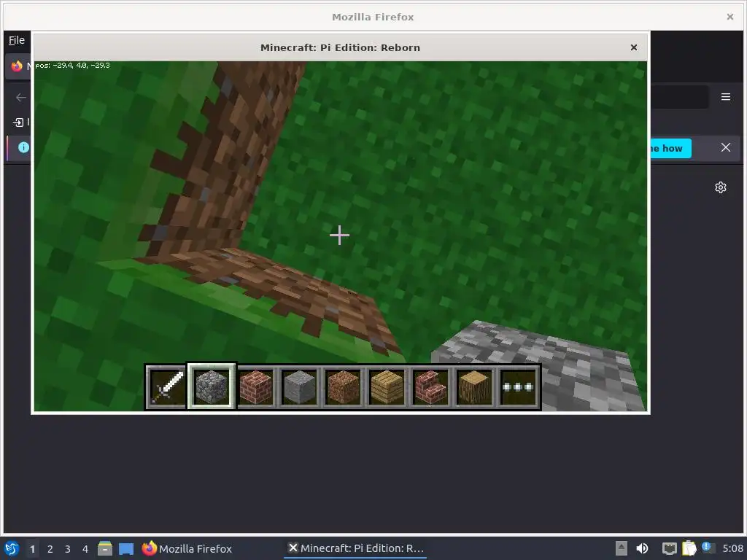This screenshot has height=560, width=747.
Task: Click the update notifier tray icon
Action: tap(708, 548)
